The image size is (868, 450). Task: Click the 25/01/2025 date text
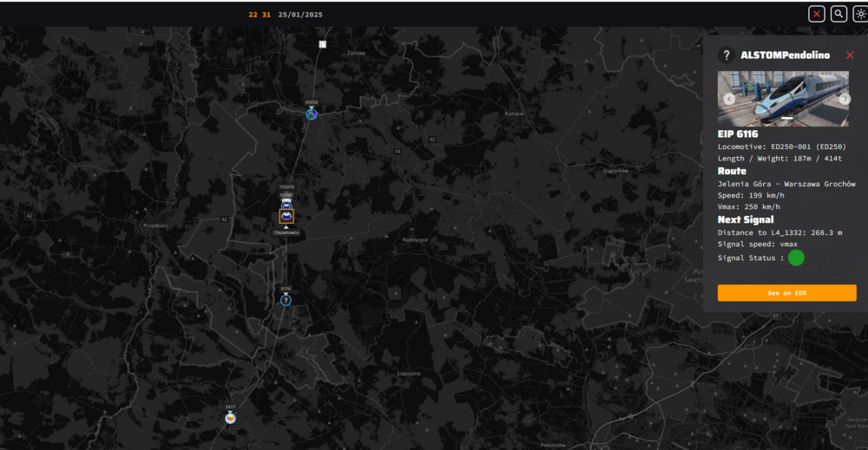pyautogui.click(x=300, y=15)
